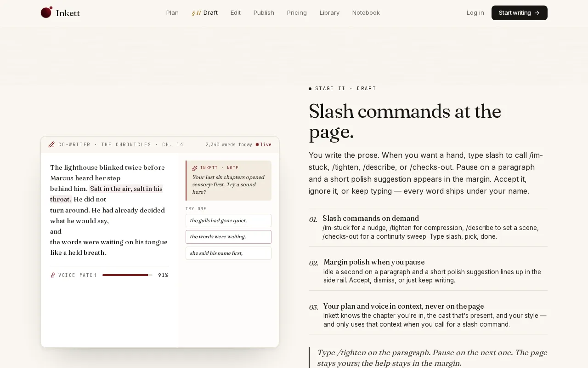Click 'CO-WRITER · THE CHRONICLES · CH. 14' header
The height and width of the screenshot is (368, 588).
[x=121, y=144]
